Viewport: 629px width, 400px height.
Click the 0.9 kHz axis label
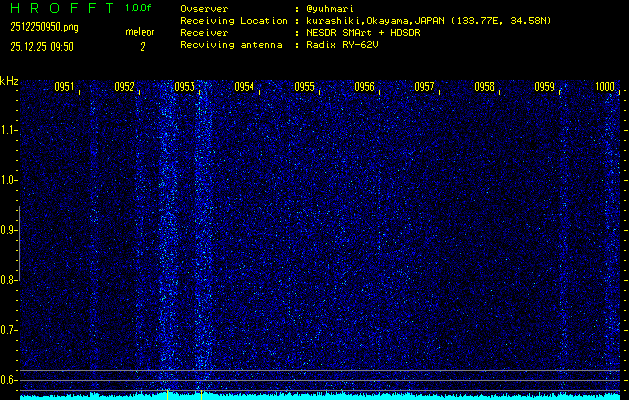8,230
